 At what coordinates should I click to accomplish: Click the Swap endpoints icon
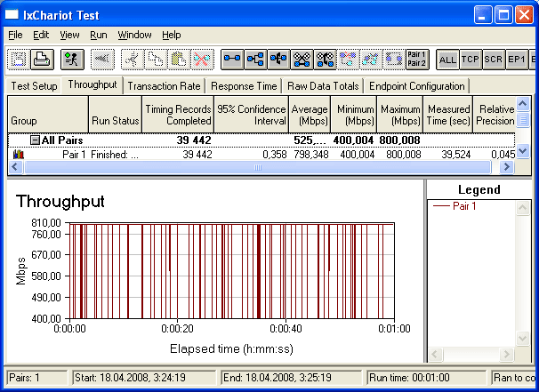point(394,59)
